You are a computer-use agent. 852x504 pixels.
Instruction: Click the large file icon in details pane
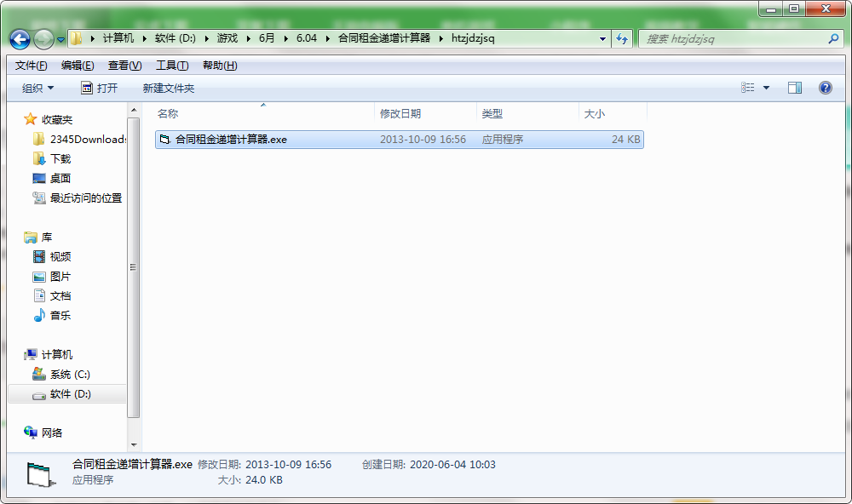[x=41, y=474]
